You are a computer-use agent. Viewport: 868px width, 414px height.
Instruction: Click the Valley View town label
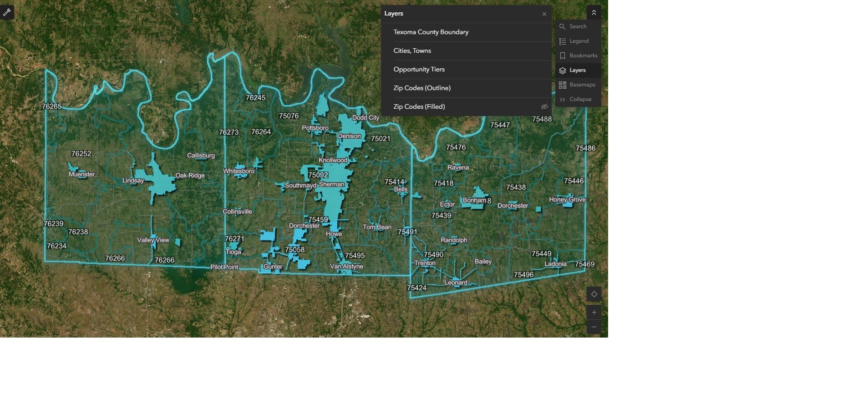pyautogui.click(x=153, y=240)
